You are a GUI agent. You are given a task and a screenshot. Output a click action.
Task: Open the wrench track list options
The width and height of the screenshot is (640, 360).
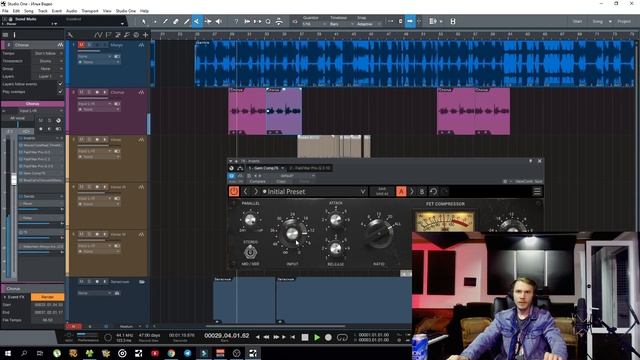pos(70,35)
